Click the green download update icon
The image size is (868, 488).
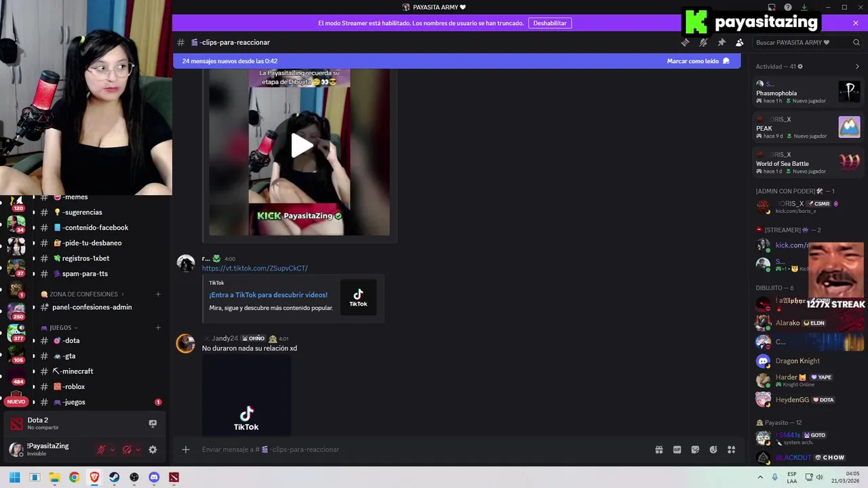coord(804,7)
